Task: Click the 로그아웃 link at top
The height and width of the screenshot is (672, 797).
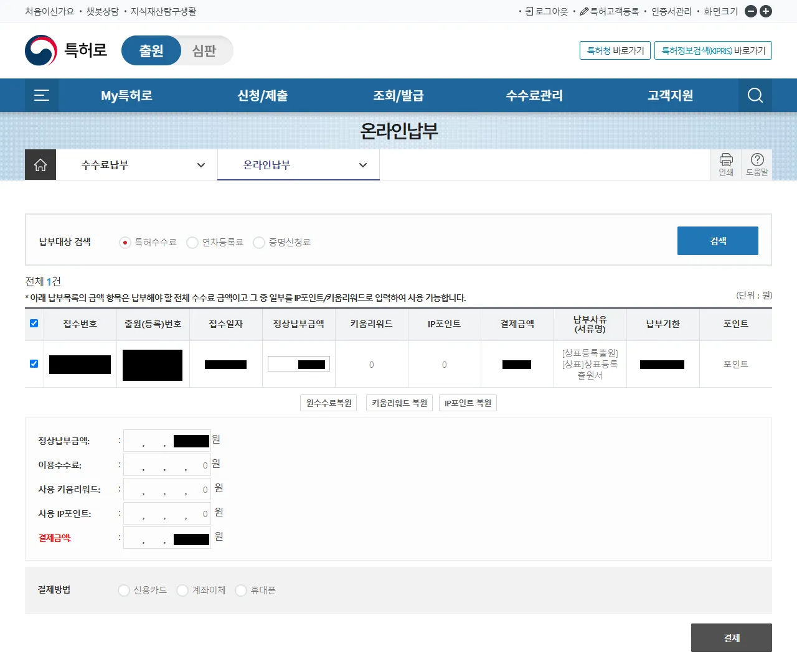Action: [x=547, y=11]
